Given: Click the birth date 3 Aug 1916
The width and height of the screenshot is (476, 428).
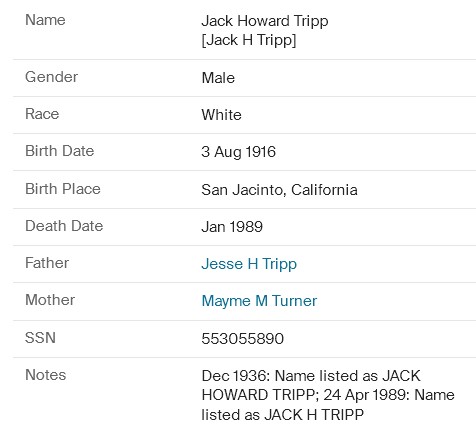Looking at the screenshot, I should pos(239,152).
